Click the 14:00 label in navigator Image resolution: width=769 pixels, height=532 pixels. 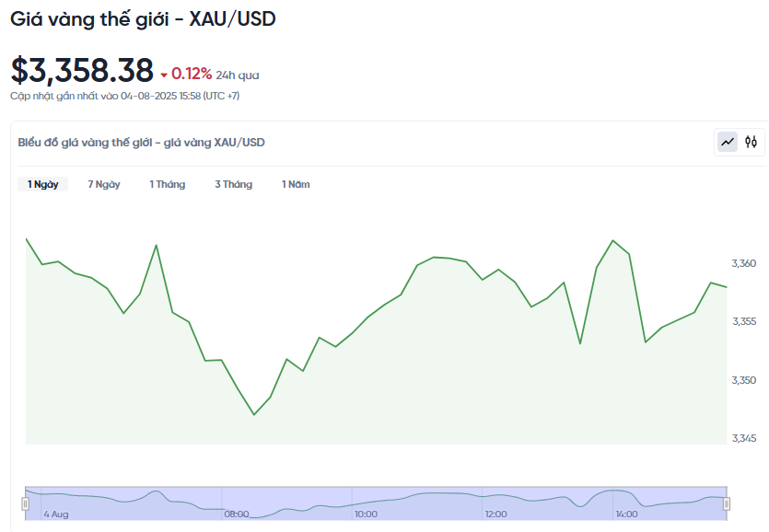(x=627, y=515)
